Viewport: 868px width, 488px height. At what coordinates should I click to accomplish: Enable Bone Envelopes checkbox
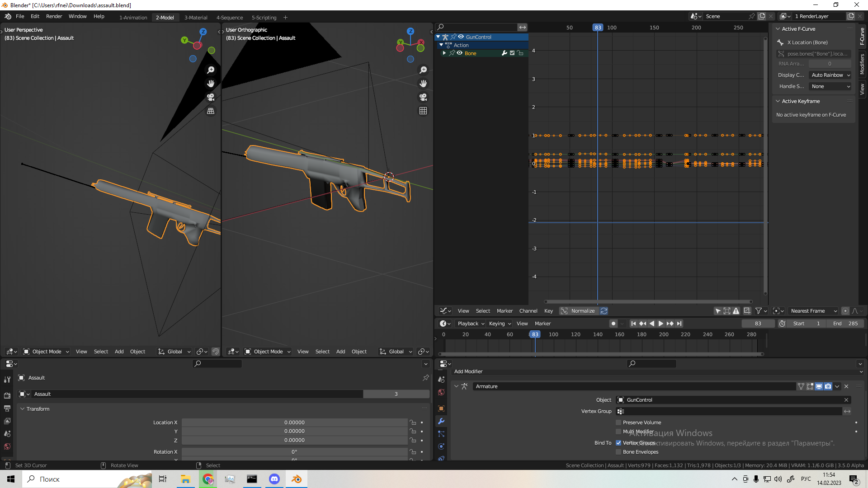point(618,452)
